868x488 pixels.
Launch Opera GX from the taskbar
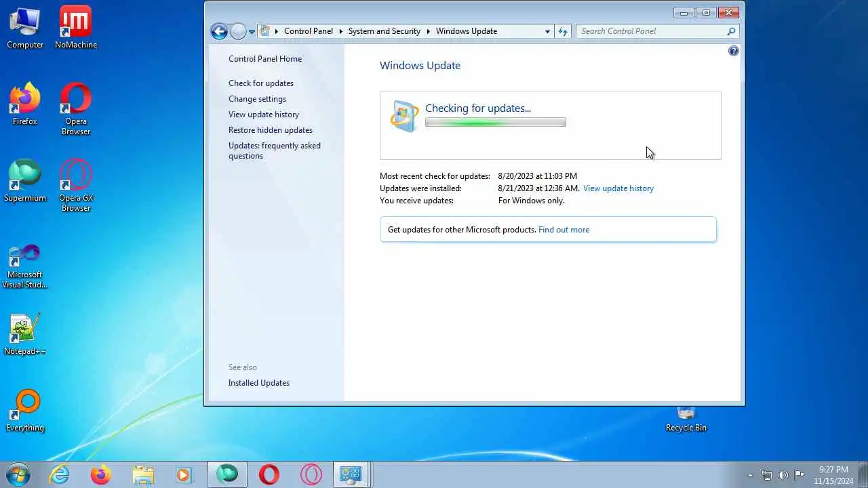coord(311,474)
